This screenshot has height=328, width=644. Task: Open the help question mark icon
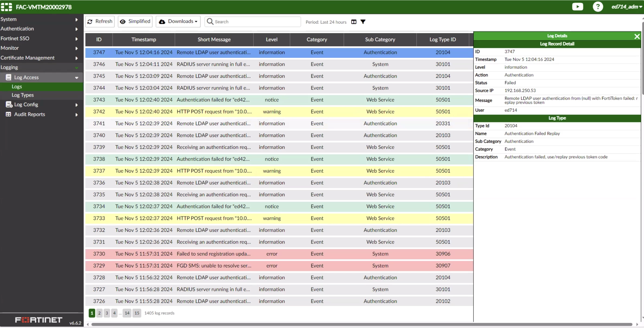pos(598,7)
